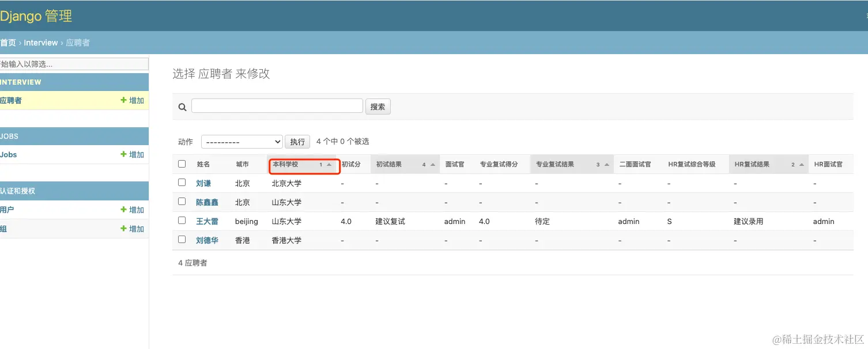Screen dimensions: 868x349
Task: Click 香港 city cell
Action: click(243, 240)
